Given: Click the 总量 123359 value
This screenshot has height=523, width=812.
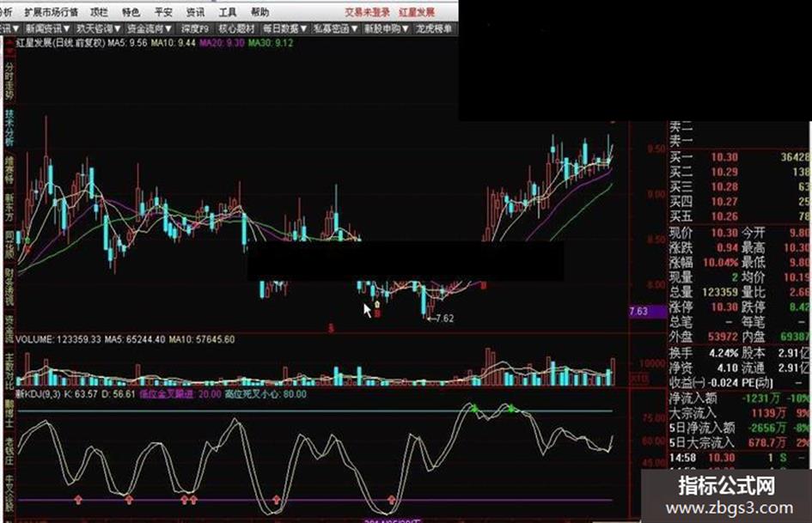Looking at the screenshot, I should pyautogui.click(x=720, y=292).
